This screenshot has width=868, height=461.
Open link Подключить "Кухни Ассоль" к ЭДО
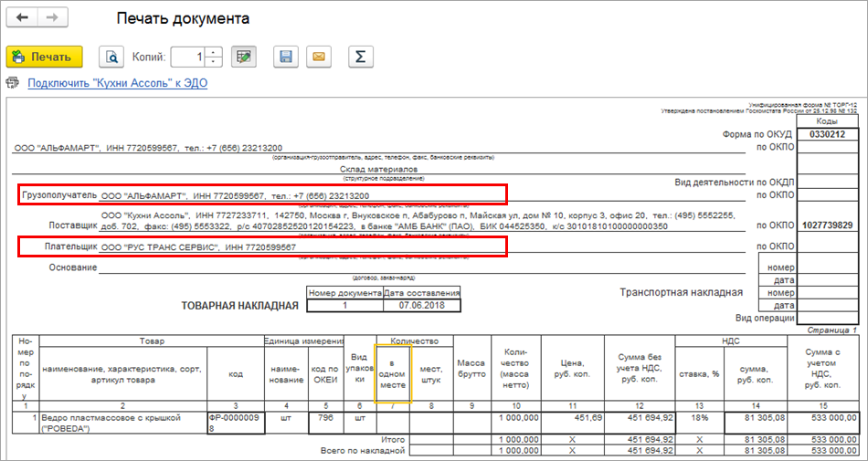(x=117, y=83)
